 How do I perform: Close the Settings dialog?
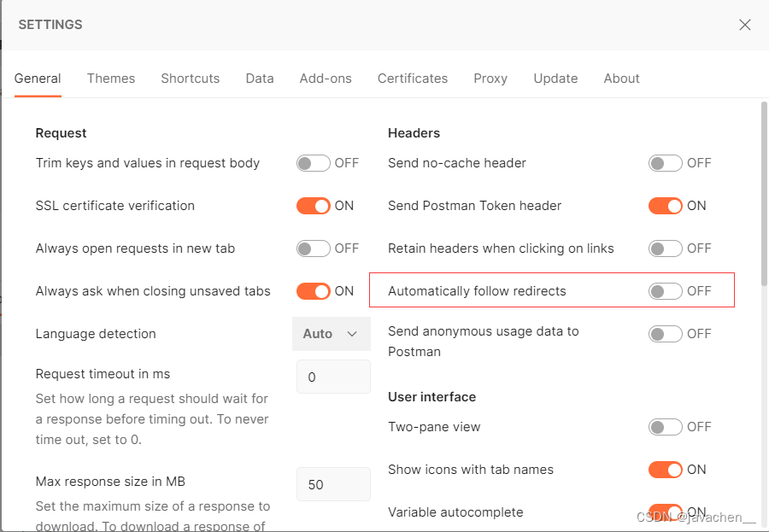pos(744,25)
